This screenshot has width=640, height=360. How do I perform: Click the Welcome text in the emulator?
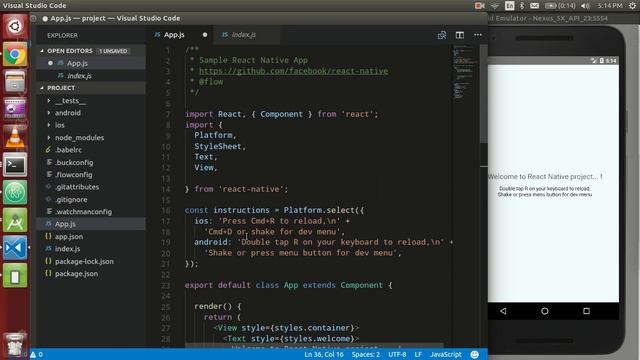point(545,177)
